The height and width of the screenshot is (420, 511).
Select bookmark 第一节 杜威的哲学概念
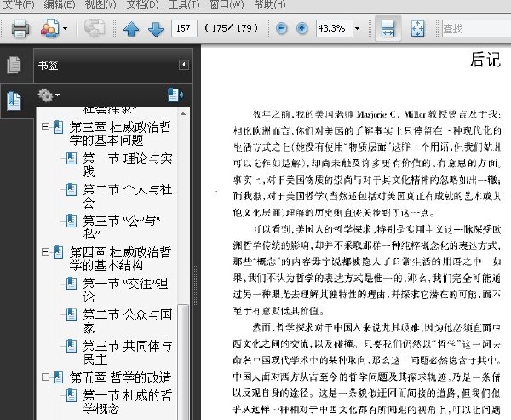pos(128,402)
